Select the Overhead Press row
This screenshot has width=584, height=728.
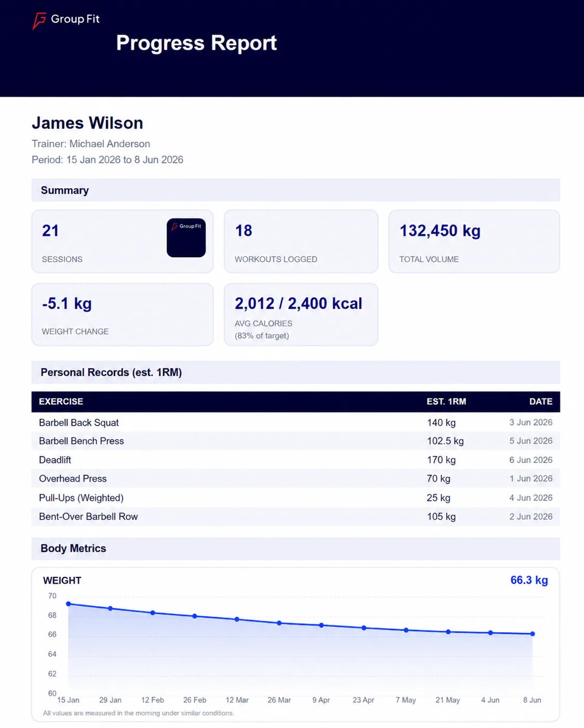coord(295,479)
